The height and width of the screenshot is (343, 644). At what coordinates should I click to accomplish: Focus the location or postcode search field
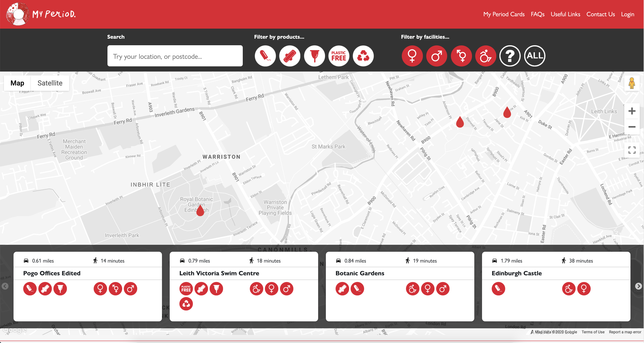click(x=175, y=56)
